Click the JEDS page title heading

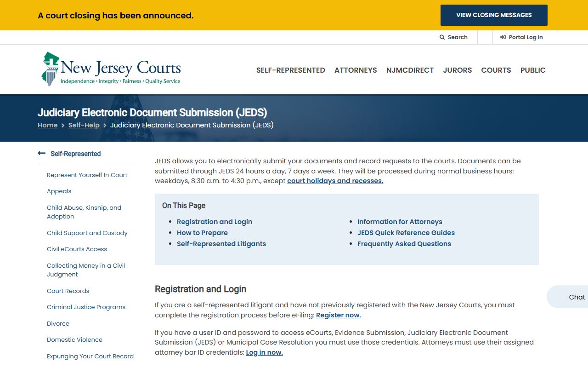pyautogui.click(x=153, y=112)
